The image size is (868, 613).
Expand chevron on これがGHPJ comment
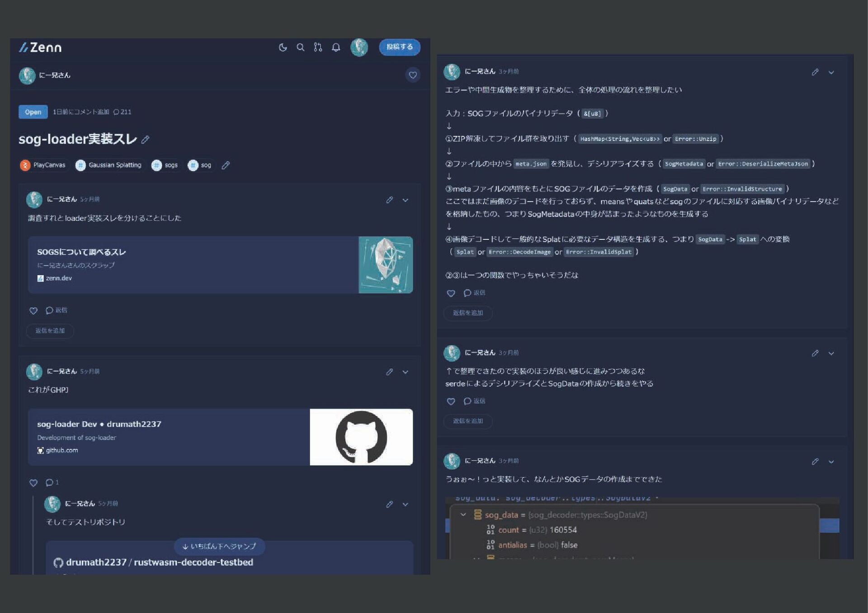[x=406, y=372]
